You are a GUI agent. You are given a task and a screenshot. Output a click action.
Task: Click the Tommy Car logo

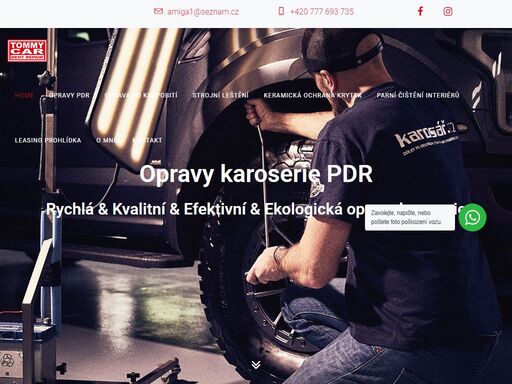(27, 51)
